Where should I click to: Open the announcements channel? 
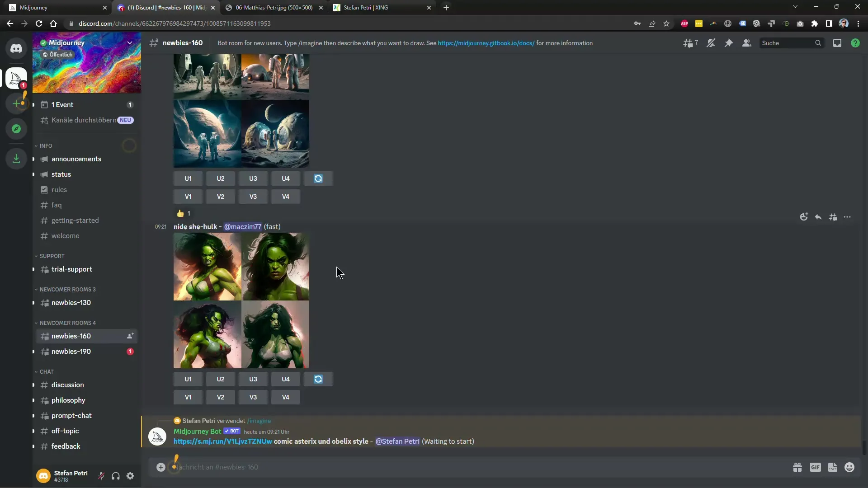(86, 159)
